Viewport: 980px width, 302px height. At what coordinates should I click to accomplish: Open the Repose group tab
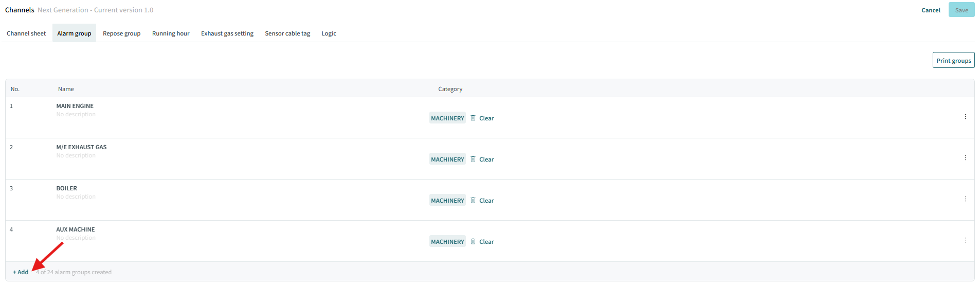[x=121, y=33]
